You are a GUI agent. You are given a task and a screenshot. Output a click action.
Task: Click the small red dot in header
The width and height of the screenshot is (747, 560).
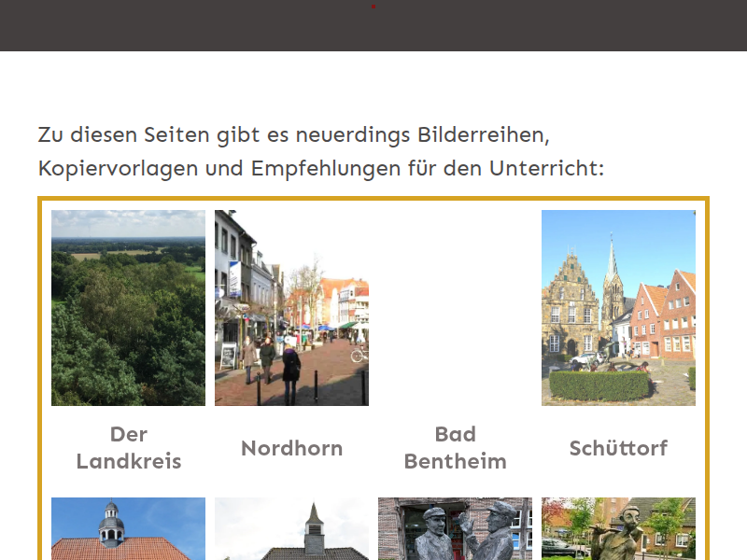pyautogui.click(x=373, y=7)
